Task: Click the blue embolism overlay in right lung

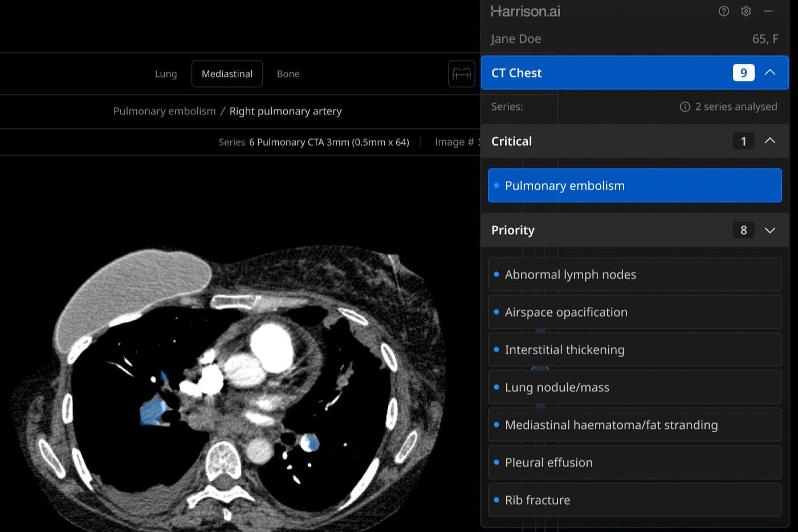Action: pos(152,411)
